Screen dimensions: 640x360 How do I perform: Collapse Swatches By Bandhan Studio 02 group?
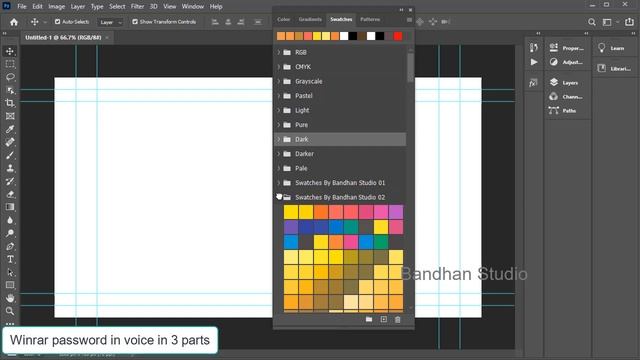pyautogui.click(x=279, y=197)
